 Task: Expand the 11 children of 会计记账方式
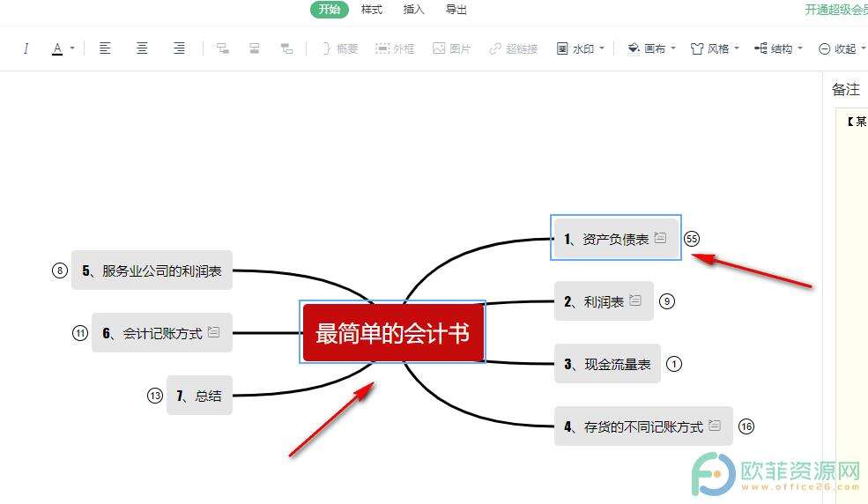[79, 332]
